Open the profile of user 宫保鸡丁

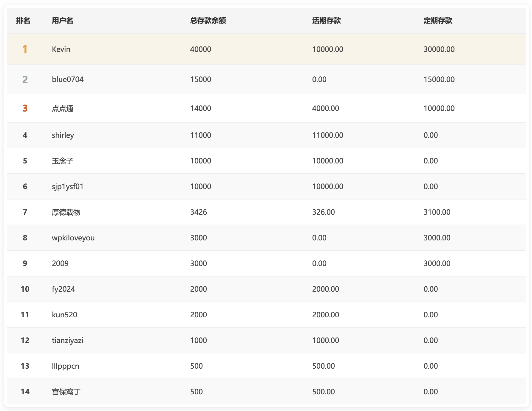[66, 391]
